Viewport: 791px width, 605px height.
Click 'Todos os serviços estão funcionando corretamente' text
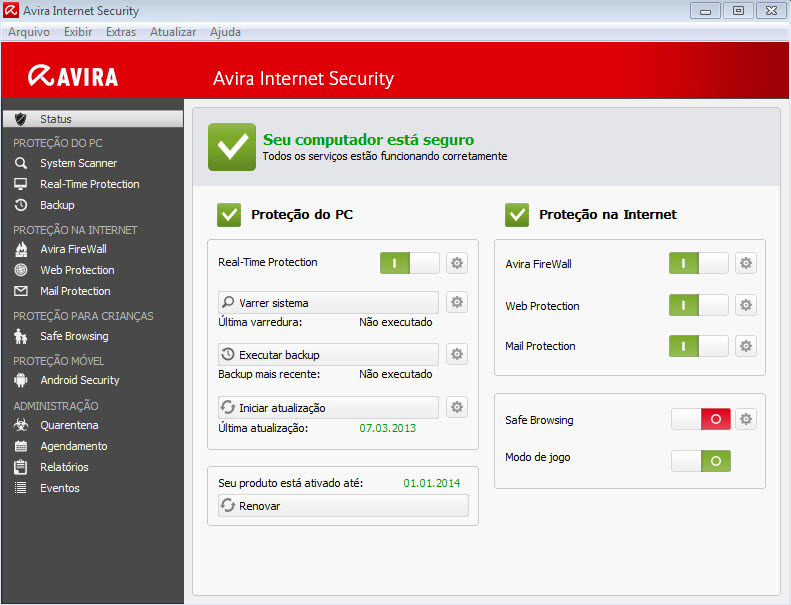[385, 156]
